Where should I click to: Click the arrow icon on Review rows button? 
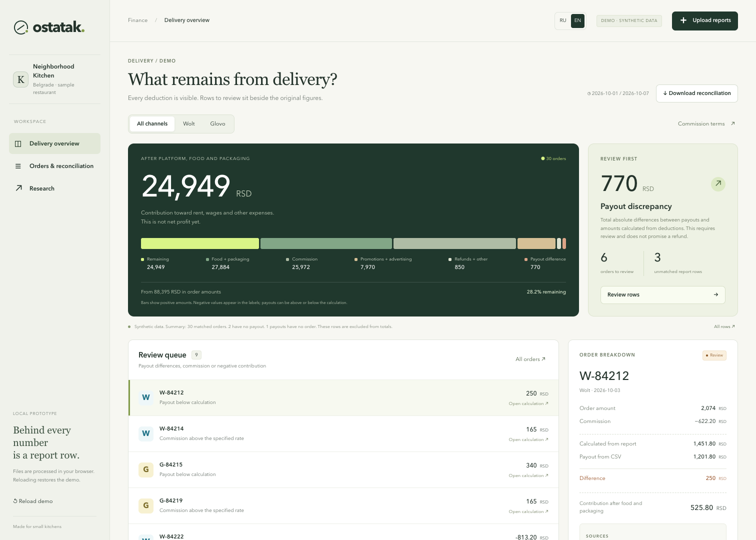716,294
